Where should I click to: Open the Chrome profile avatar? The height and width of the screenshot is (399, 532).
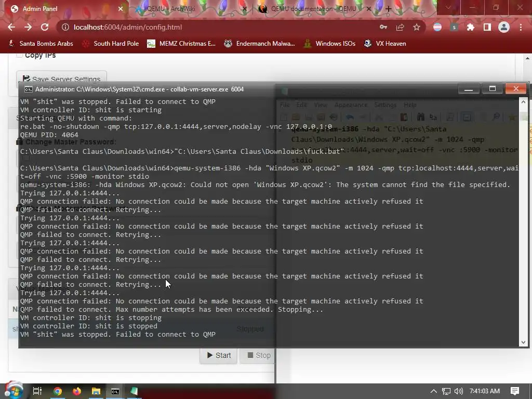[x=504, y=27]
